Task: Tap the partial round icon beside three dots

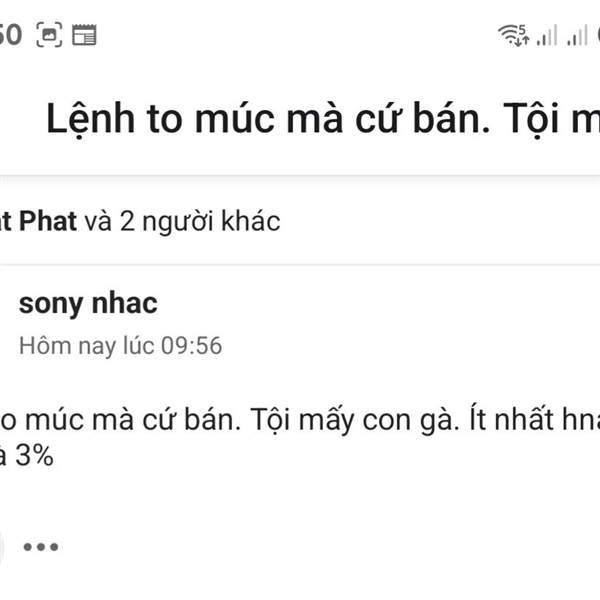Action: point(2,547)
